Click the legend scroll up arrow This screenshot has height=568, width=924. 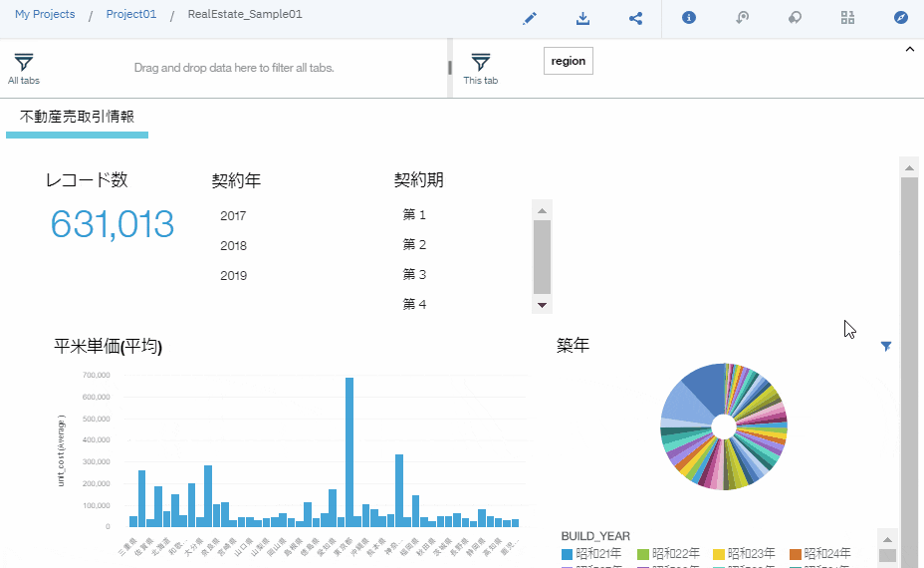[x=887, y=540]
